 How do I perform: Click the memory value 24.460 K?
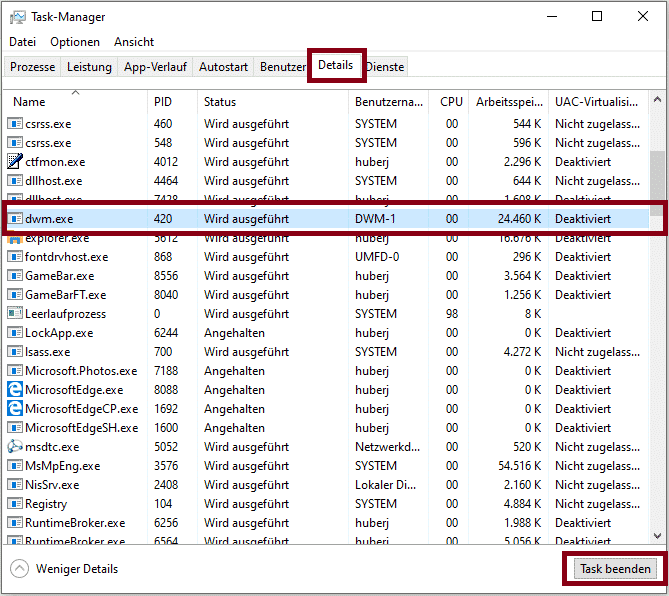(x=520, y=218)
